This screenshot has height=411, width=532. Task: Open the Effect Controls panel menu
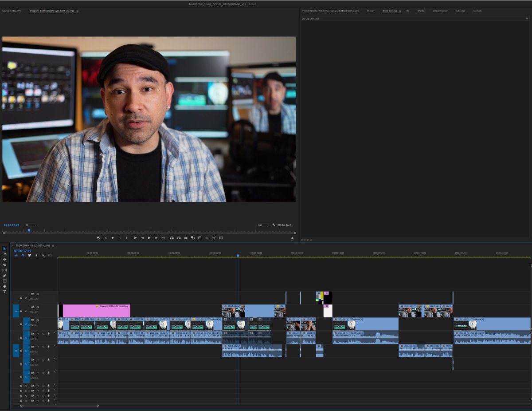[x=400, y=11]
